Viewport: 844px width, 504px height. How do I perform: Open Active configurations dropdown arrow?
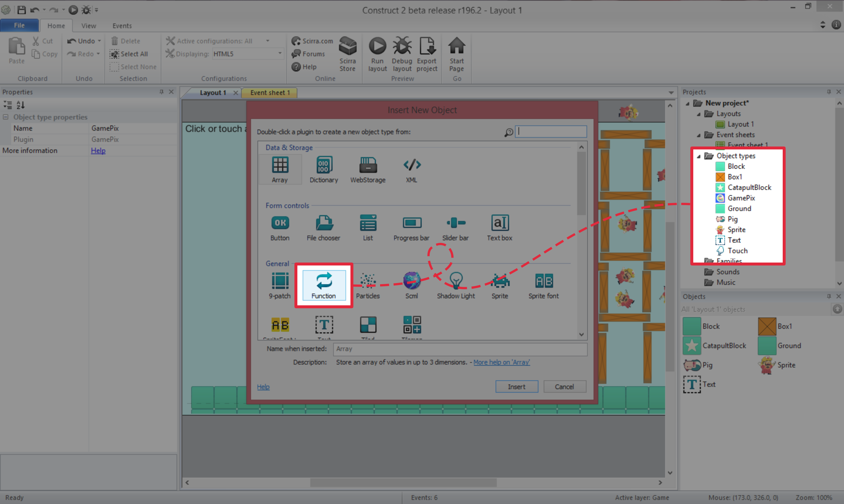click(x=267, y=41)
